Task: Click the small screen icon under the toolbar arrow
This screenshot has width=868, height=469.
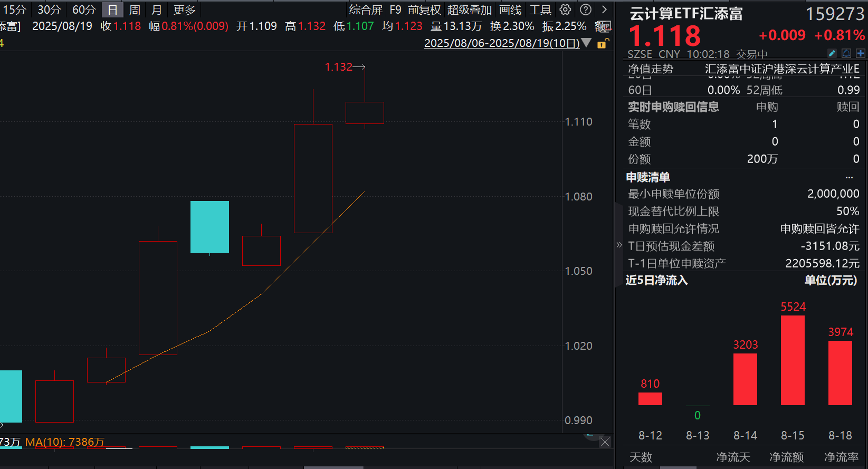Action: click(x=605, y=25)
